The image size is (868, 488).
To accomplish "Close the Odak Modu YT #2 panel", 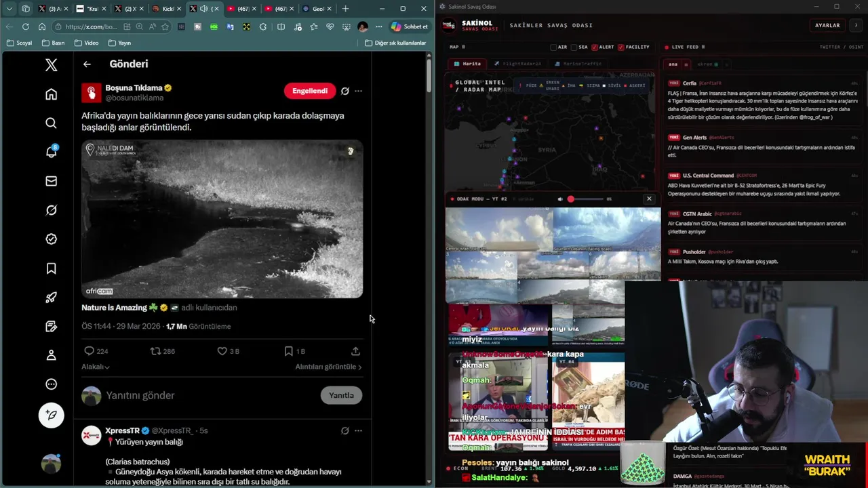I will point(649,199).
